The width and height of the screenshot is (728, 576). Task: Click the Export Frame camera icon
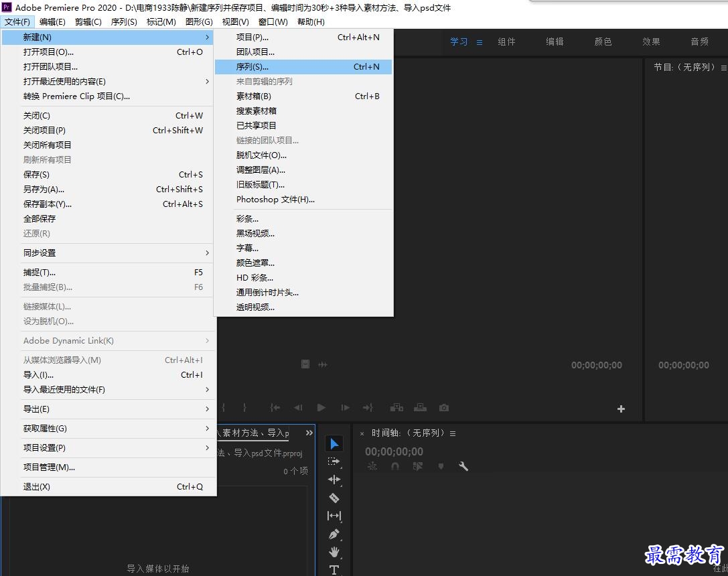pos(444,407)
